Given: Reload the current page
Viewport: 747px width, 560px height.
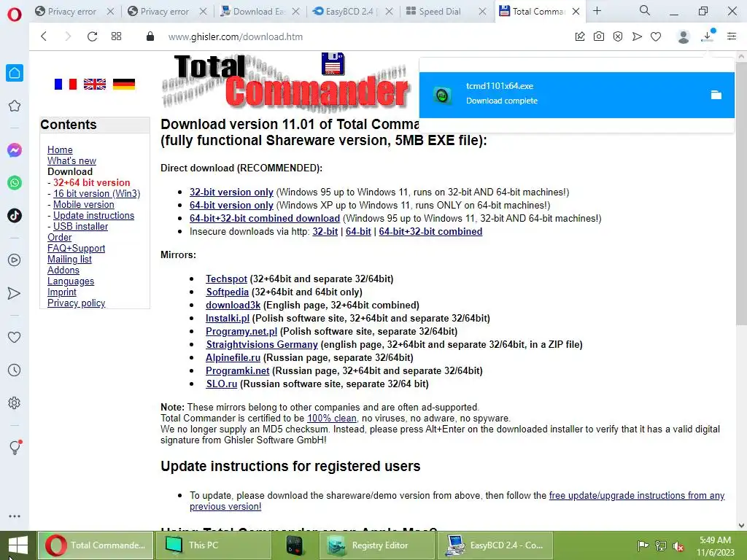Looking at the screenshot, I should [93, 36].
